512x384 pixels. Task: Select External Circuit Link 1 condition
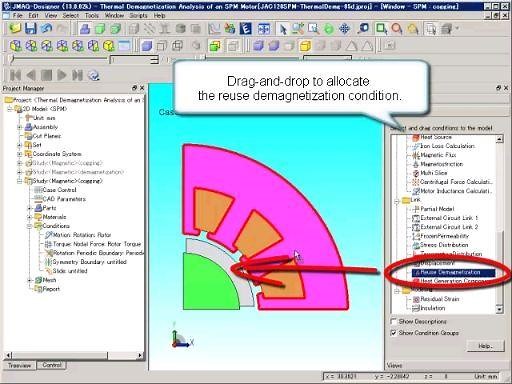pos(449,218)
